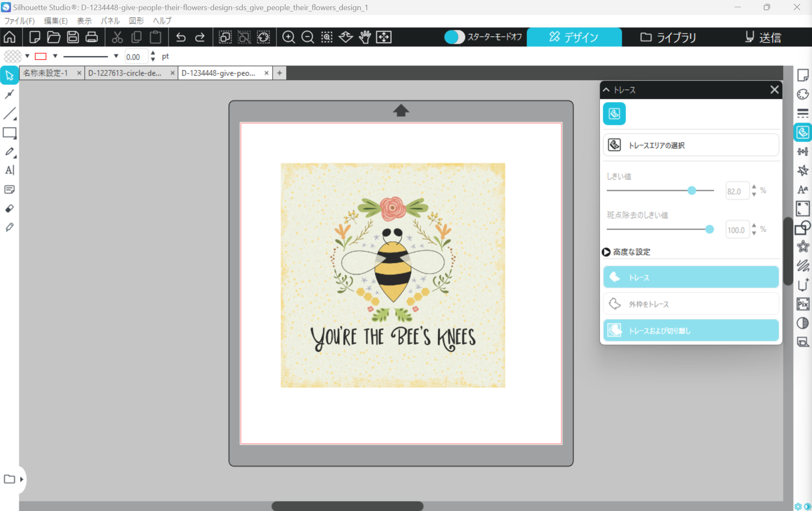Viewport: 812px width, 511px height.
Task: Increase the line thickness stepper
Action: click(x=153, y=53)
